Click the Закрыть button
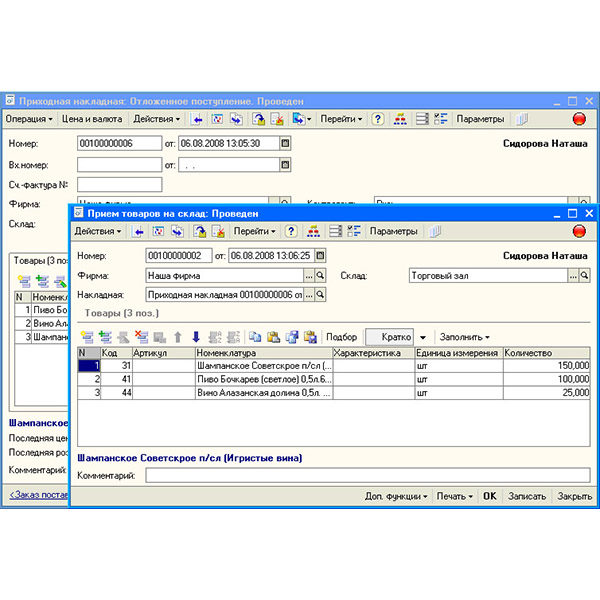The height and width of the screenshot is (600, 600). point(575,496)
